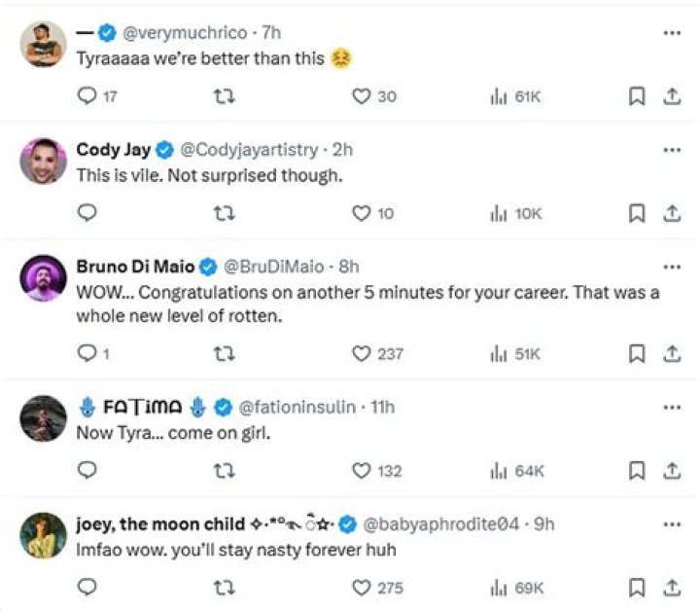Repost the verymuchrico tweet
Screen dimensions: 700x612
225,96
